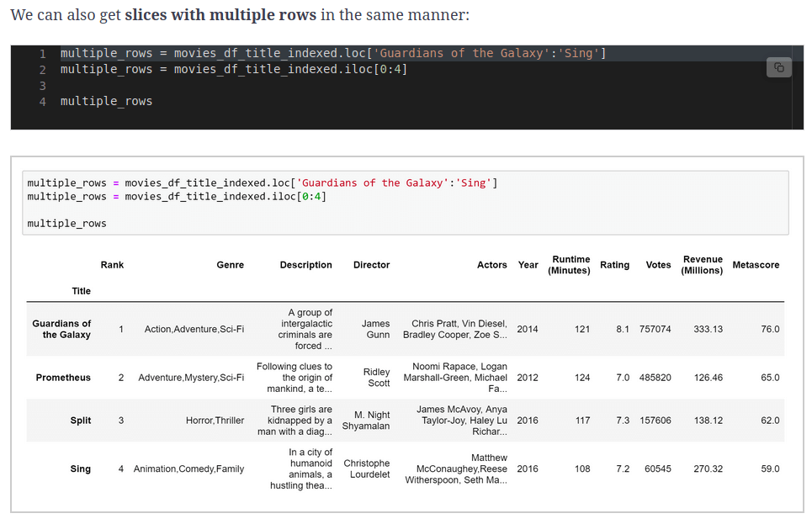The width and height of the screenshot is (812, 524).
Task: Click the Year column header
Action: (x=528, y=265)
